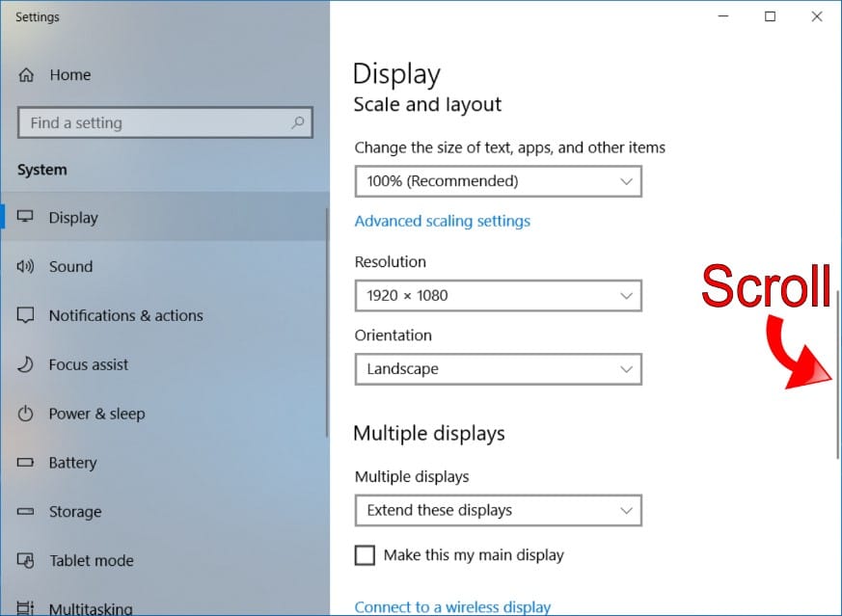Open the Resolution 1920 × 1080 dropdown
This screenshot has width=842, height=616.
[498, 295]
